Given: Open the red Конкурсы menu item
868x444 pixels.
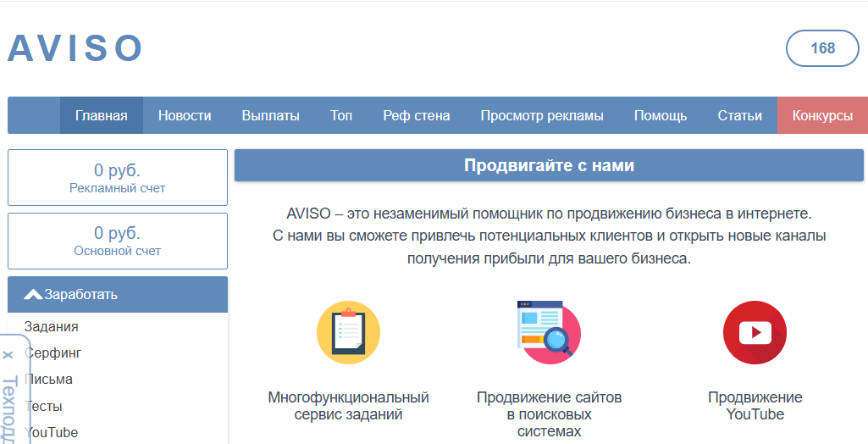Looking at the screenshot, I should (822, 116).
